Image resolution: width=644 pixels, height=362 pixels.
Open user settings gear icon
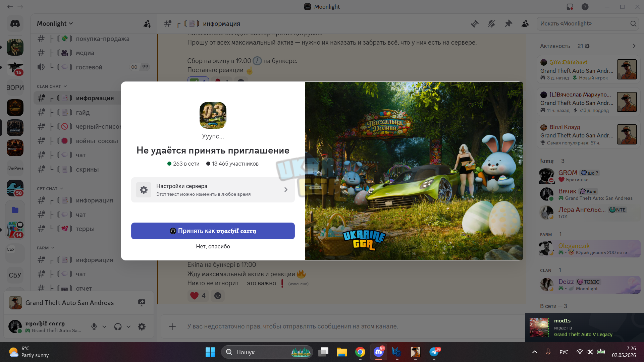click(142, 326)
